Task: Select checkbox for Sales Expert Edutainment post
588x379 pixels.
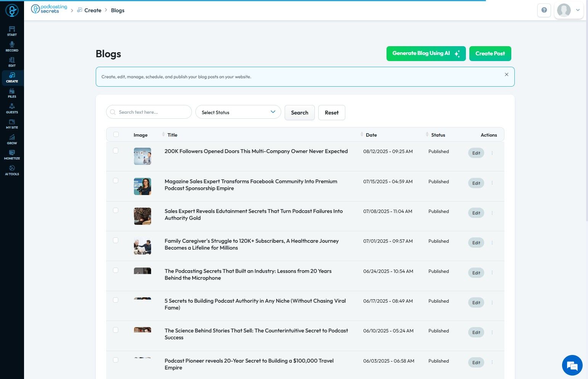Action: click(x=116, y=211)
